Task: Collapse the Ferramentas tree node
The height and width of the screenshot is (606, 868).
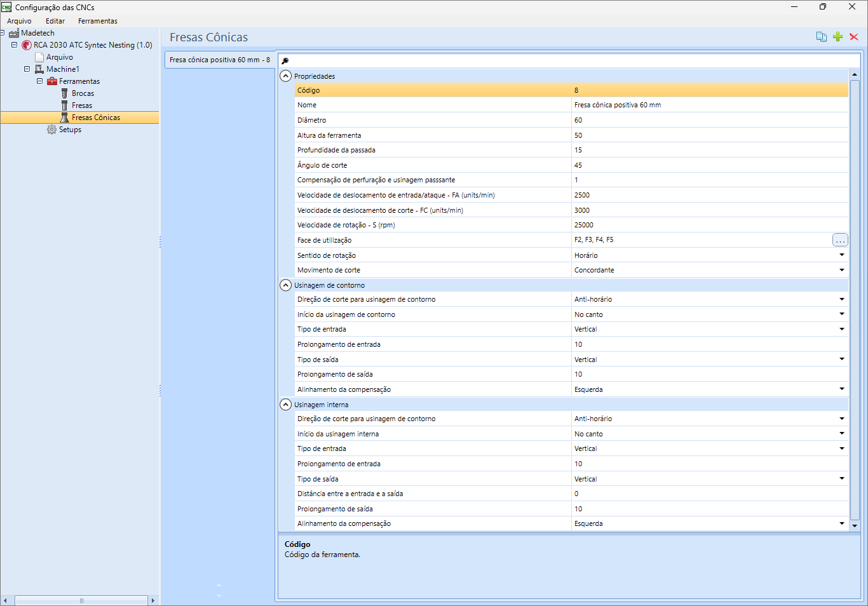Action: click(x=40, y=81)
